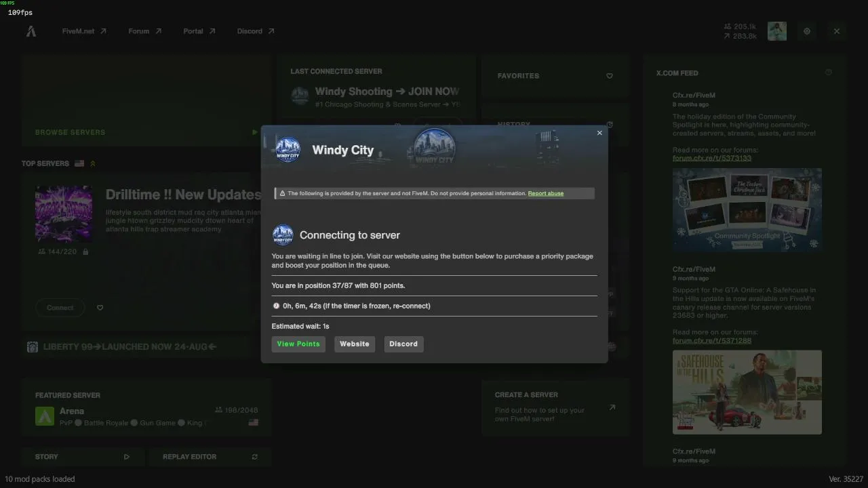Click the 8 months ago timestamp
Viewport: 868px width, 488px height.
click(690, 105)
